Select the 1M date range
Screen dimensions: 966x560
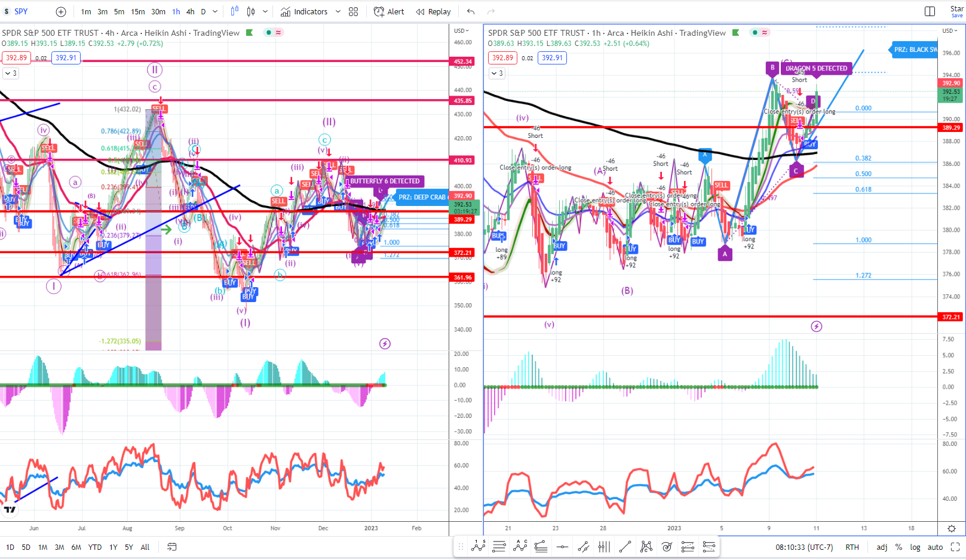click(x=42, y=547)
